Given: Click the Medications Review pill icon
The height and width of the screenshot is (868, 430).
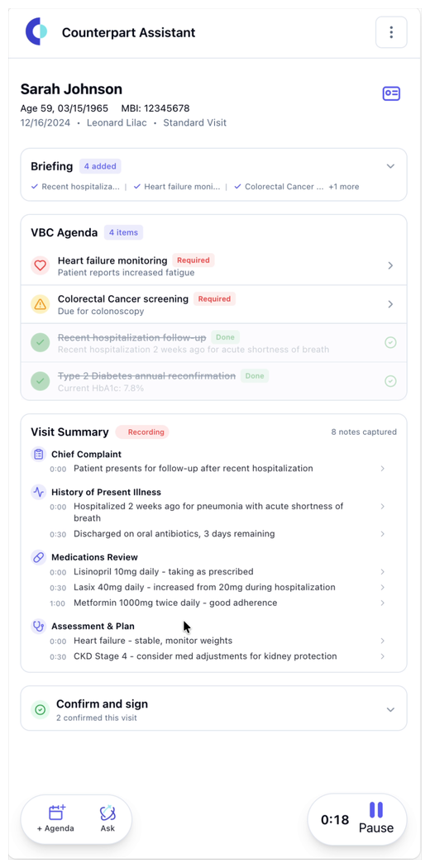Looking at the screenshot, I should (x=38, y=557).
